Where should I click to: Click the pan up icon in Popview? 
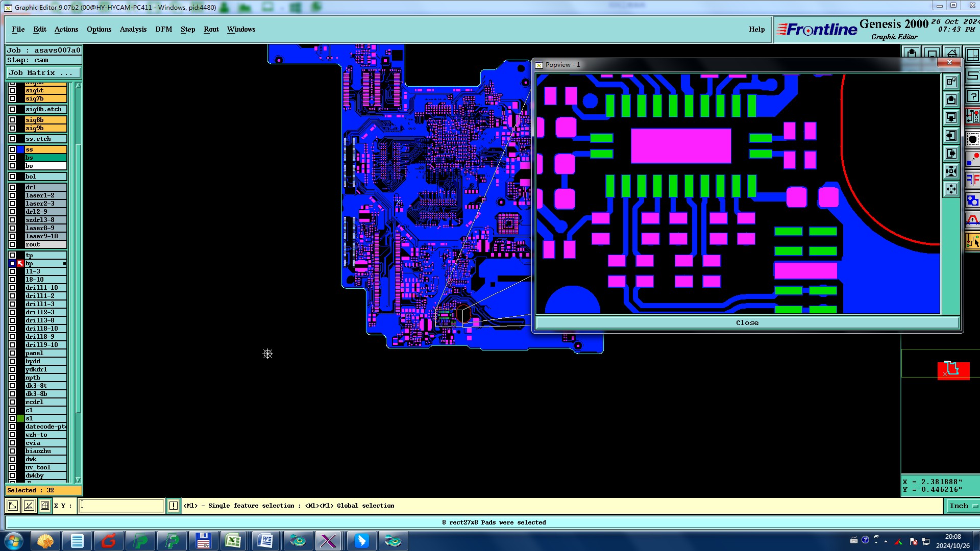click(951, 100)
